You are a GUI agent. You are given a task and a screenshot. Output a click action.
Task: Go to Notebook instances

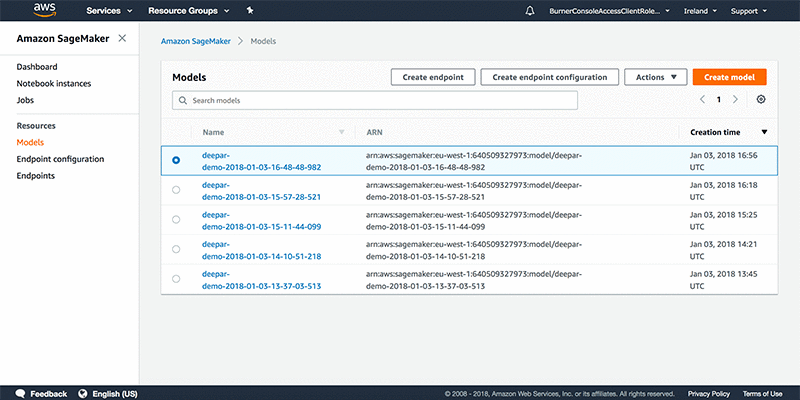pos(54,84)
